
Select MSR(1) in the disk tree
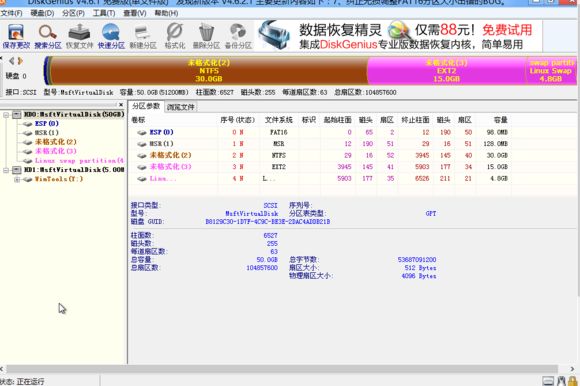point(47,133)
